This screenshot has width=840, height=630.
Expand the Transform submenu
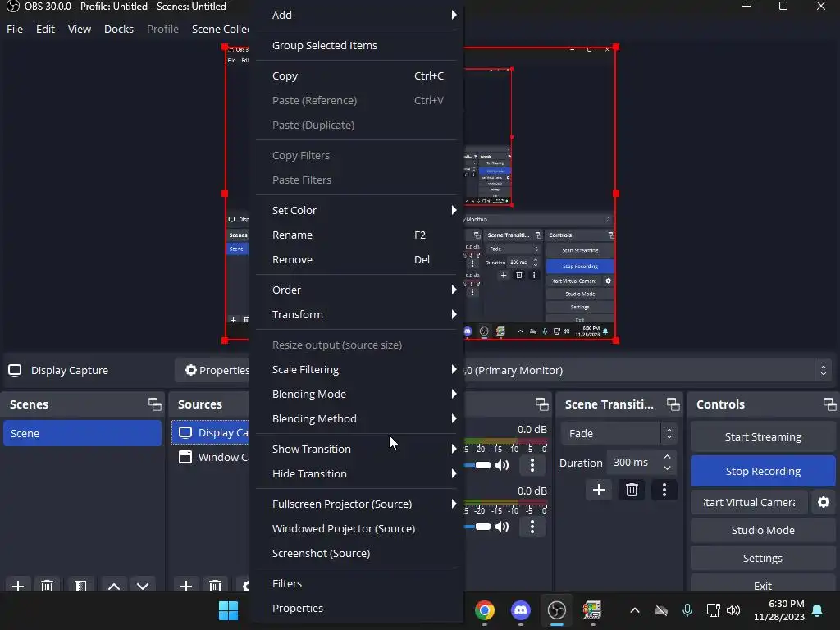[357, 314]
